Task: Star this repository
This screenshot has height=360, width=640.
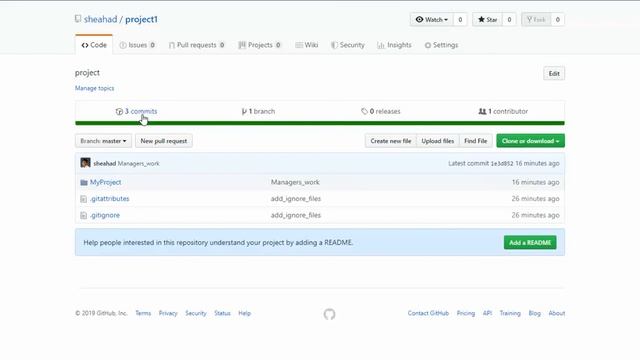Action: pos(487,20)
